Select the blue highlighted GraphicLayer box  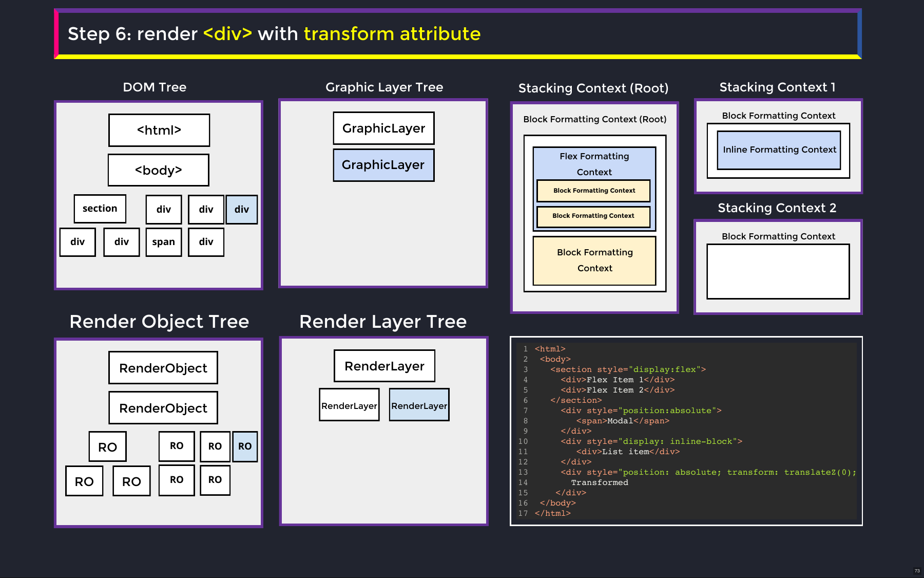(384, 165)
